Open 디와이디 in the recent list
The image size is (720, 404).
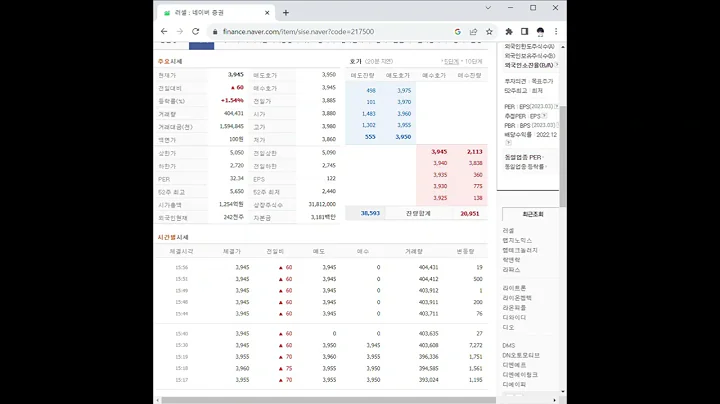[x=514, y=317]
